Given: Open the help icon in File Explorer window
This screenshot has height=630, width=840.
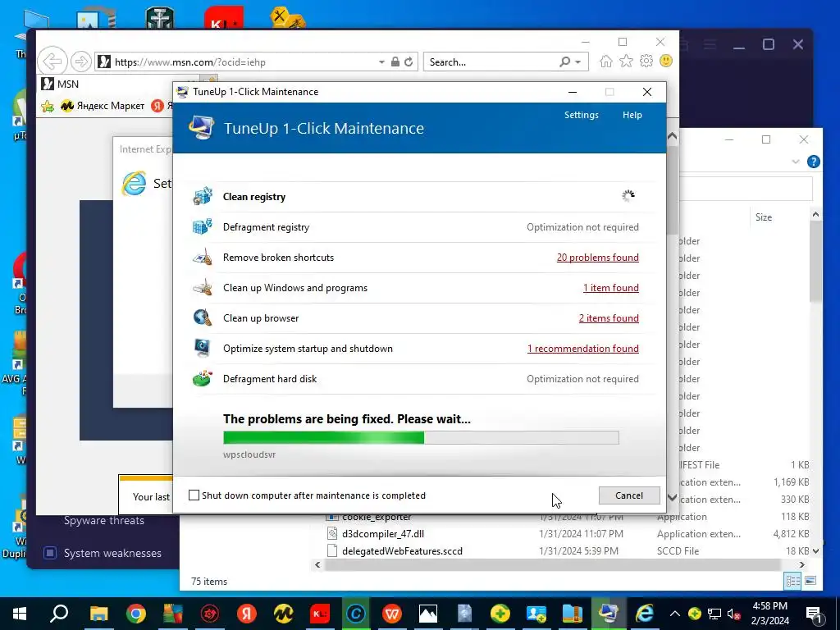Looking at the screenshot, I should click(813, 162).
